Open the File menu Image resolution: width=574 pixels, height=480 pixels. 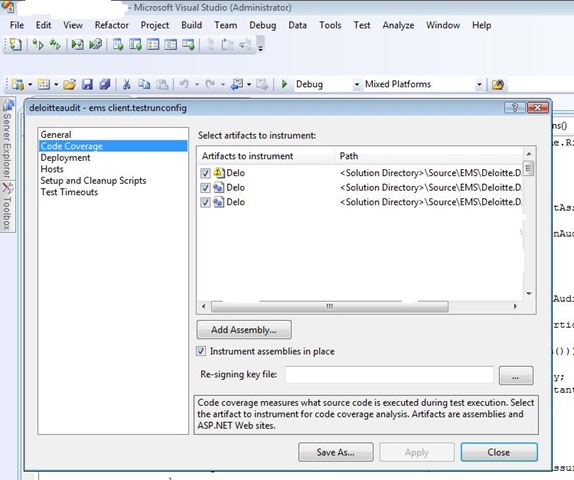[17, 25]
